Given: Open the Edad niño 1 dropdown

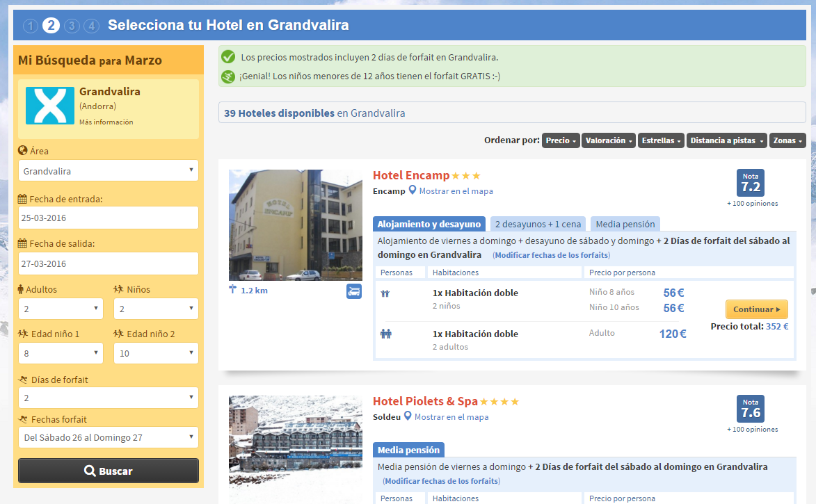Looking at the screenshot, I should point(61,353).
